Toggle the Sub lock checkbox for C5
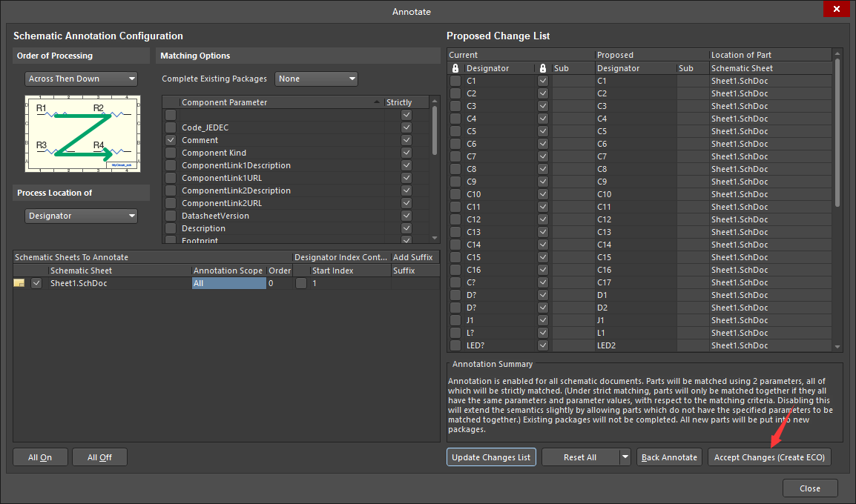 [543, 131]
